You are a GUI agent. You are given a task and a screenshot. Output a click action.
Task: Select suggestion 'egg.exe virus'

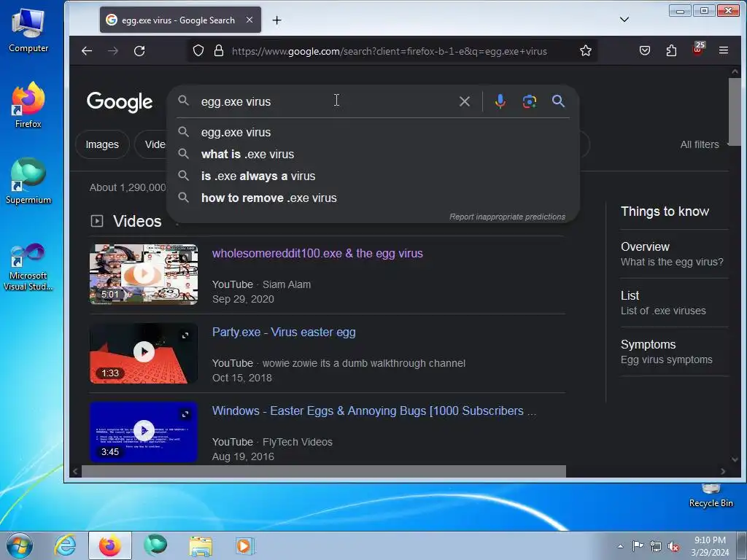[x=373, y=133]
